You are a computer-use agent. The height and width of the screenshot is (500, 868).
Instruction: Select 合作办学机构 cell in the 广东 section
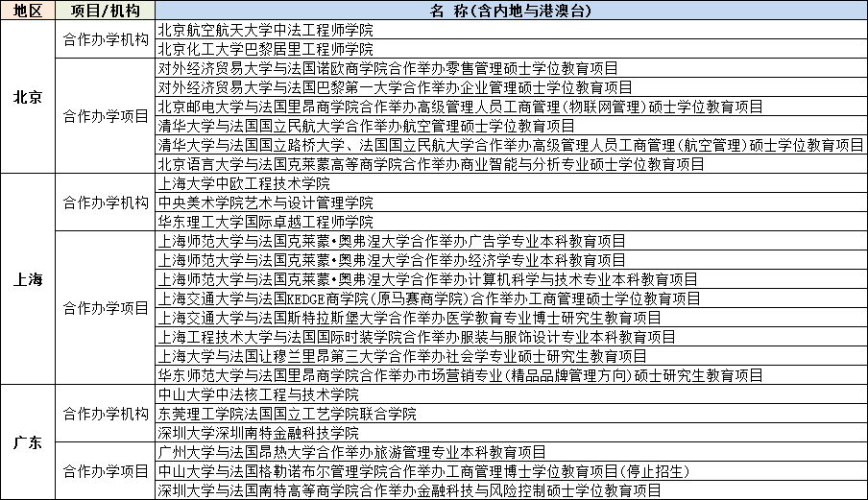pos(106,414)
